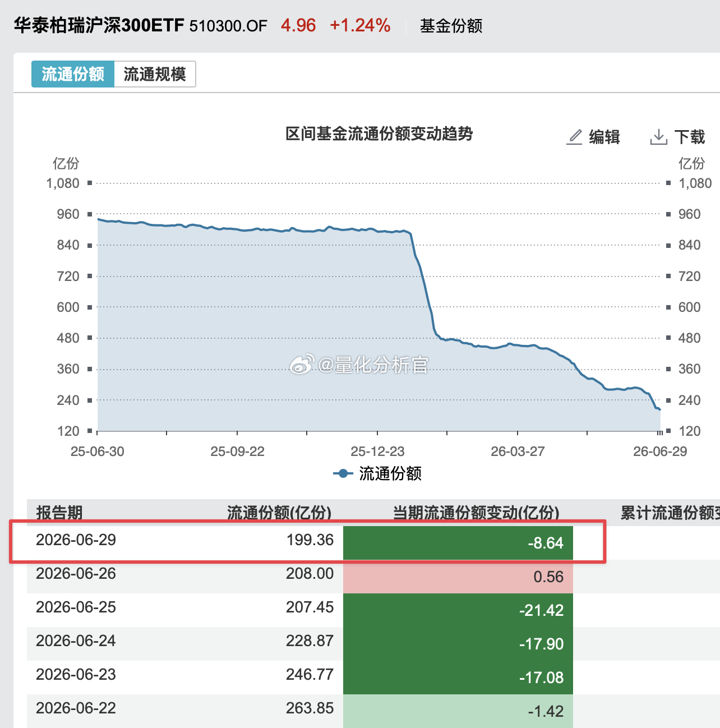Click the latest data point on chart line
The height and width of the screenshot is (728, 720).
pyautogui.click(x=660, y=410)
